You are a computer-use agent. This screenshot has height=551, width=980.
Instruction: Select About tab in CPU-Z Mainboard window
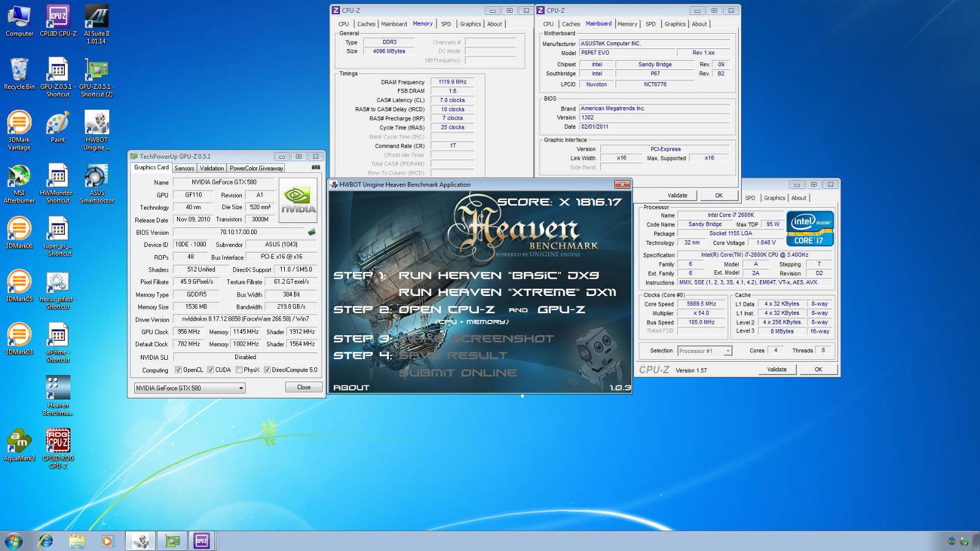(x=699, y=24)
